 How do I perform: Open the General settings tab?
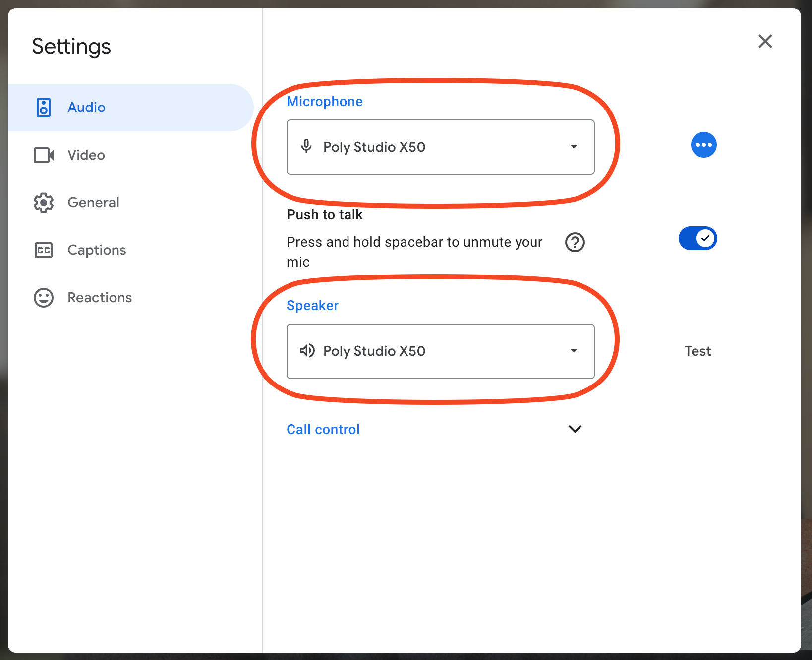coord(93,203)
